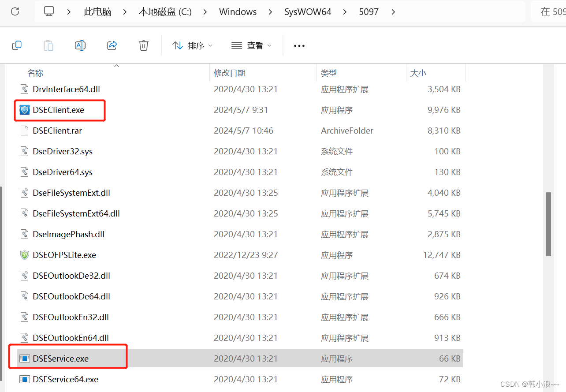Click the Refresh button in address bar

click(15, 11)
